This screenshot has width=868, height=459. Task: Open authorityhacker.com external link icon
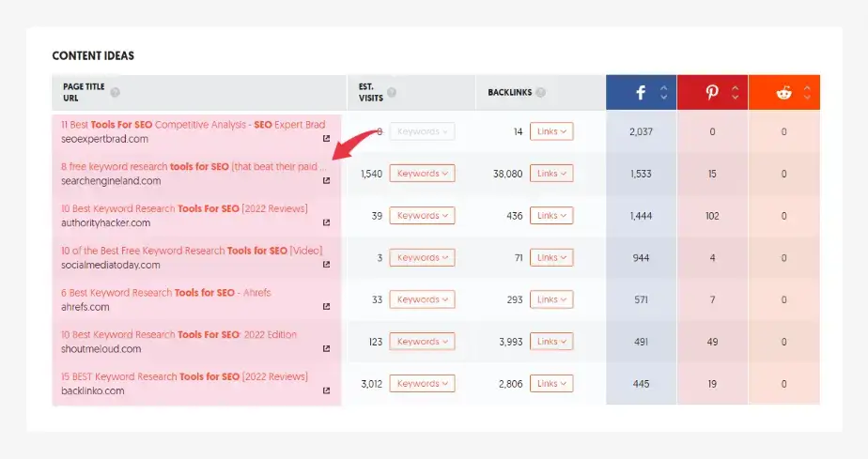pos(326,223)
